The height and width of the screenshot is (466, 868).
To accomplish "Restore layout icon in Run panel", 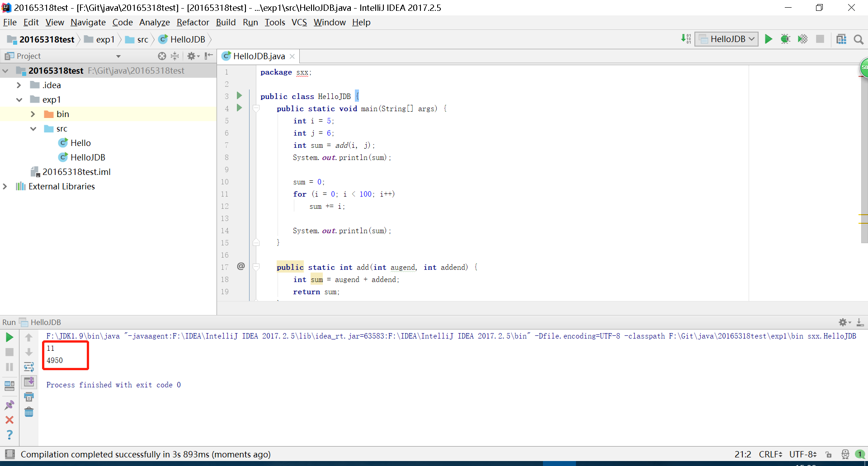I will [9, 386].
